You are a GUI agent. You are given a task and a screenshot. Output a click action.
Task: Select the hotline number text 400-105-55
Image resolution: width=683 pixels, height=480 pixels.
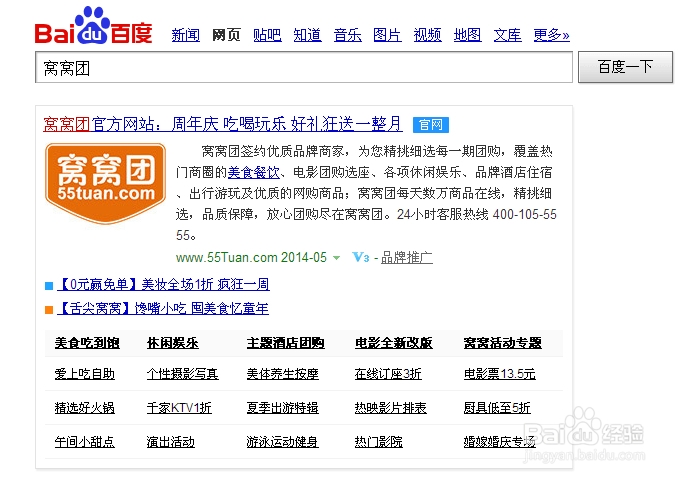point(524,214)
